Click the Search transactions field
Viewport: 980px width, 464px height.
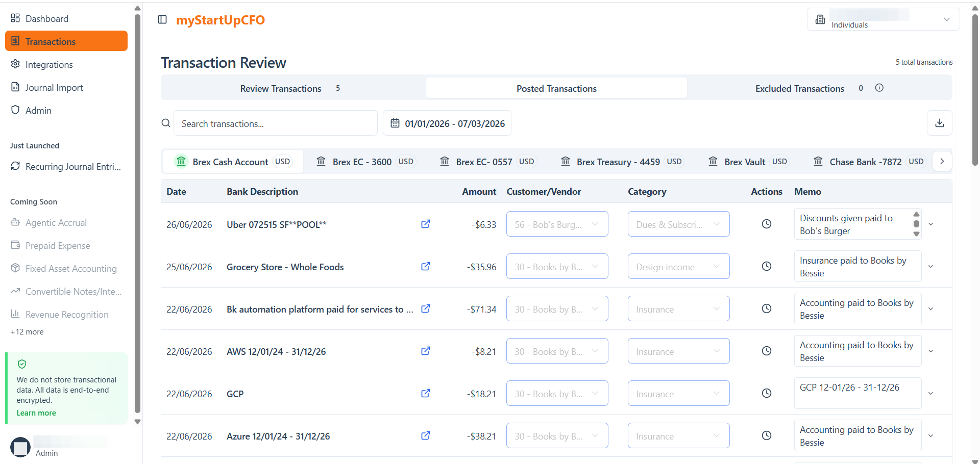click(x=276, y=123)
